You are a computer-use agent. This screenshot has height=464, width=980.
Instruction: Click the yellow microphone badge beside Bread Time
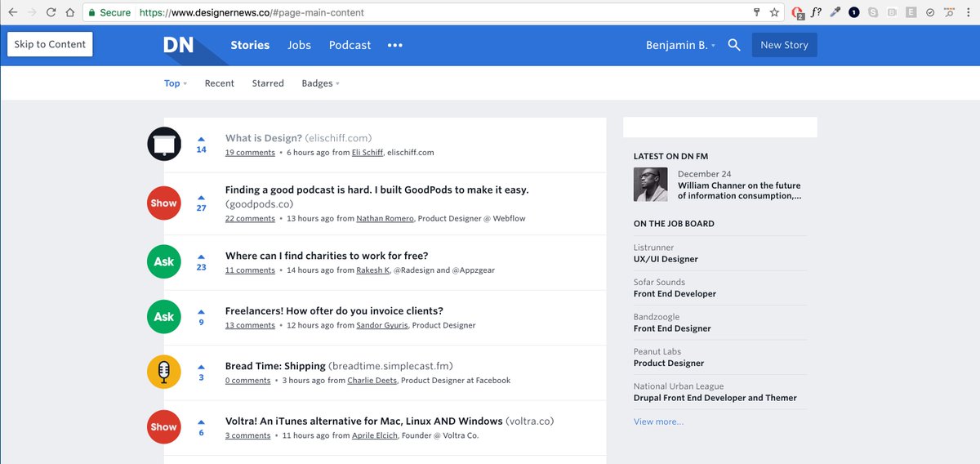(164, 372)
